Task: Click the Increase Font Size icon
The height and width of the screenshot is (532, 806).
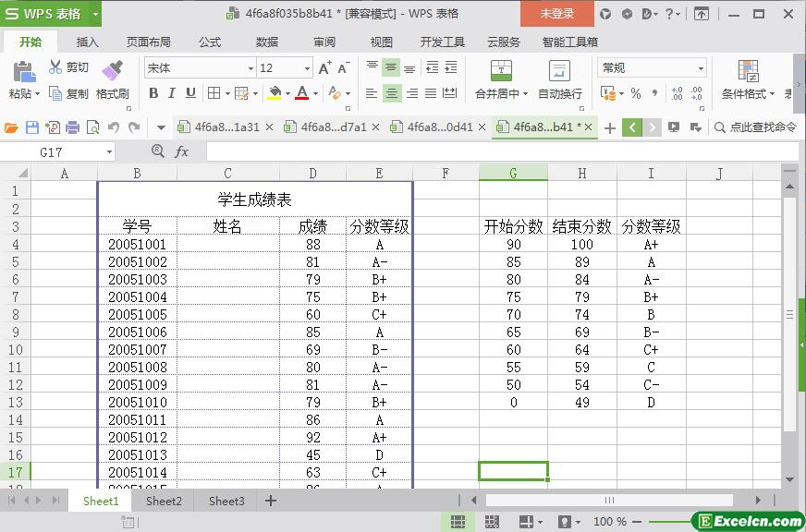Action: [x=324, y=68]
